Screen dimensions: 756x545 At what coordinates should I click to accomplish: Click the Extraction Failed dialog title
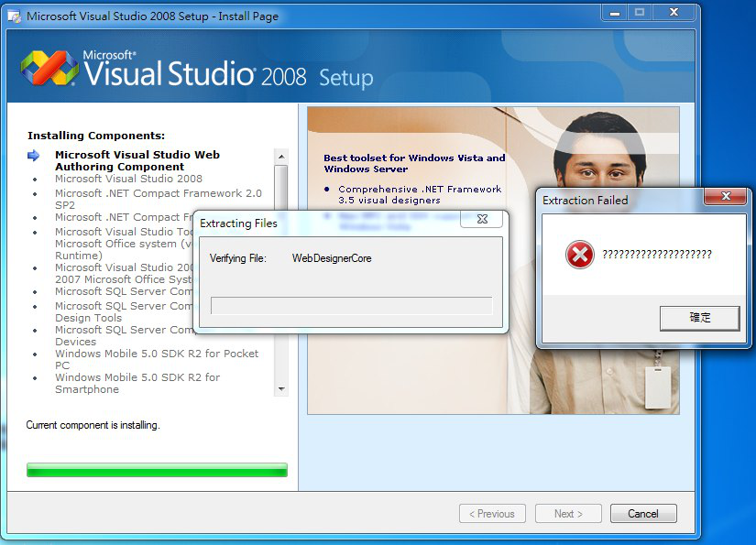click(x=586, y=200)
